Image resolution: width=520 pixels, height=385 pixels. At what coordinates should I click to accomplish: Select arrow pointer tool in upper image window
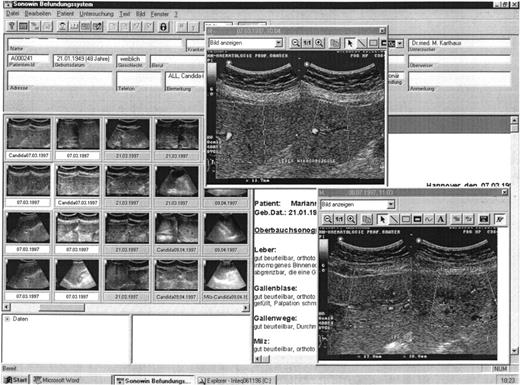coord(349,43)
